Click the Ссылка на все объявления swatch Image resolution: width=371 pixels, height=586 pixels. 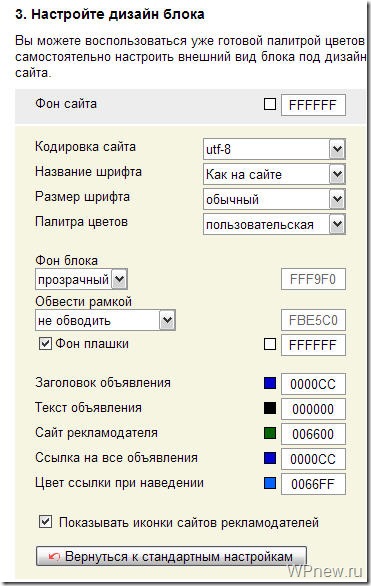coord(270,459)
